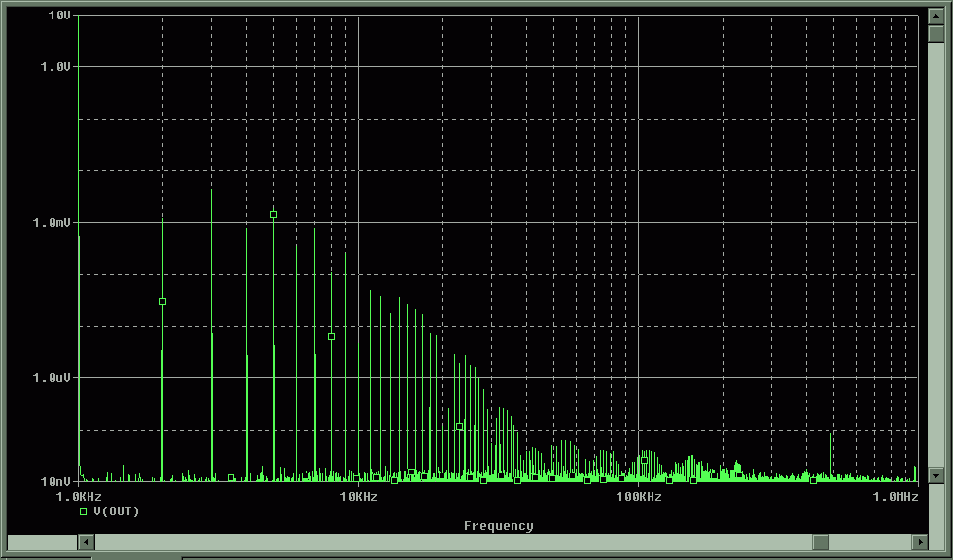Screen dimensions: 953x560
Task: Select the 1.0KHz x-axis start label
Action: click(80, 497)
